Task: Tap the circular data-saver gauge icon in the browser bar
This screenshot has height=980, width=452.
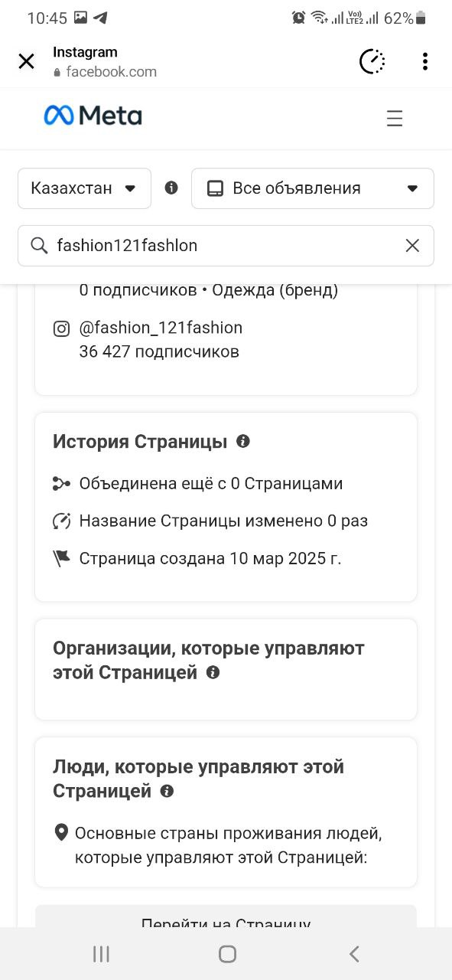Action: (x=372, y=61)
